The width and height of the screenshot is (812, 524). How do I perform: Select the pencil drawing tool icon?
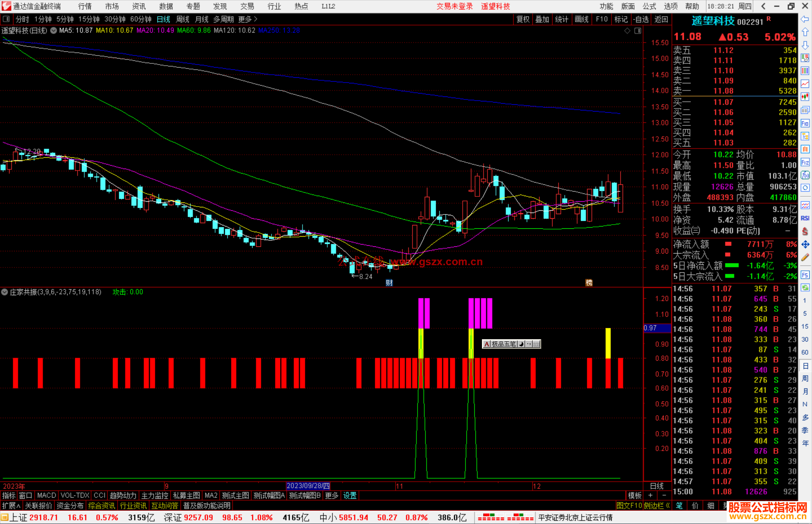pos(805,258)
